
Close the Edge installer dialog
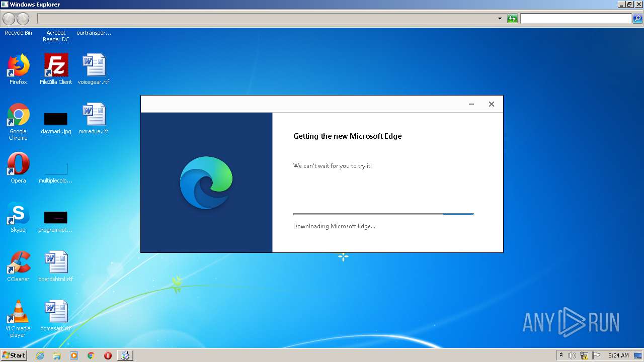pyautogui.click(x=492, y=104)
